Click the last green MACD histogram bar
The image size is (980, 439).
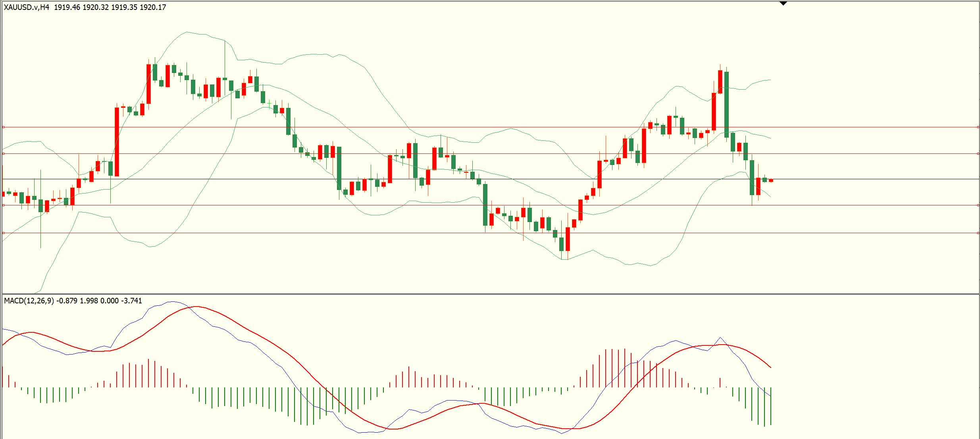[x=771, y=406]
